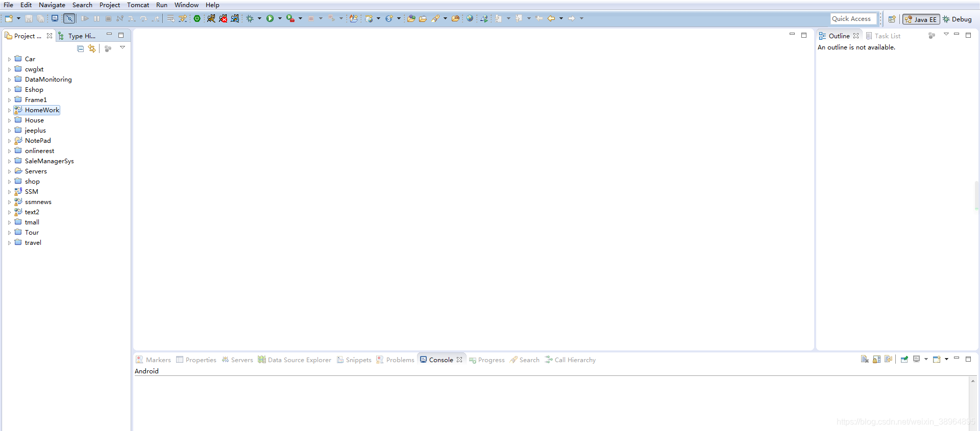Open the Tomcat menu

tap(138, 5)
